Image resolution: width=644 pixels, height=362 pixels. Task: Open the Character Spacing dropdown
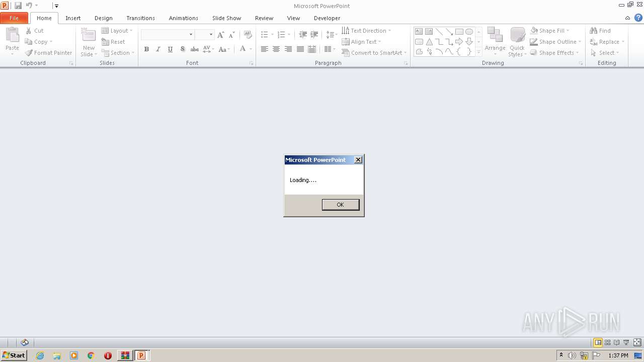coord(208,49)
